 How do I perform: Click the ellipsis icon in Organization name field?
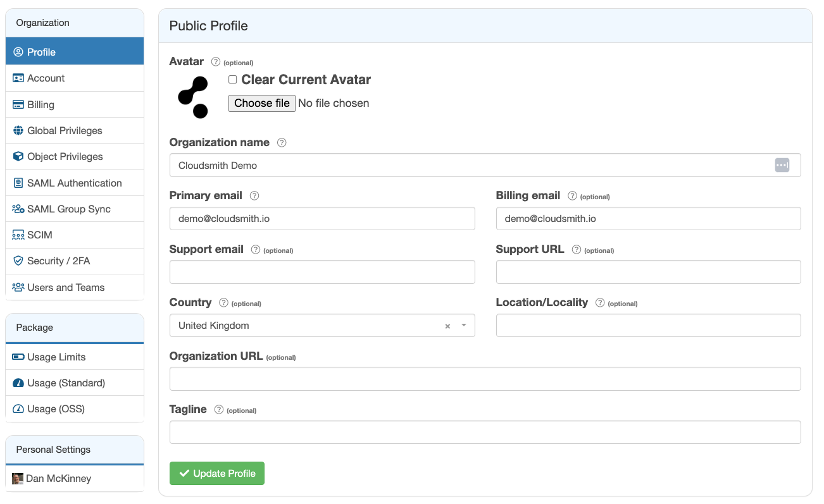782,165
